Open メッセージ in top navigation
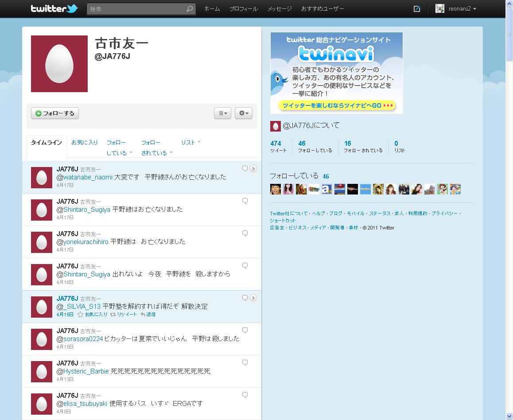Screen dimensions: 513x420 [280, 9]
